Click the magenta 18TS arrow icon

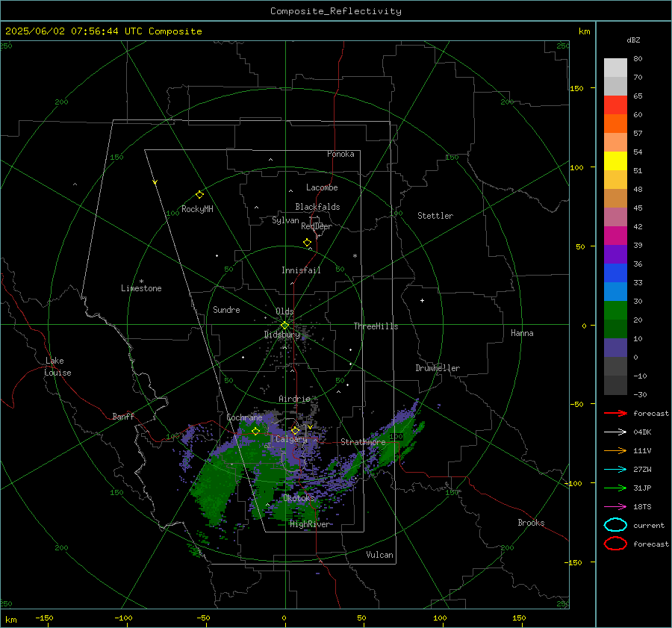point(615,507)
